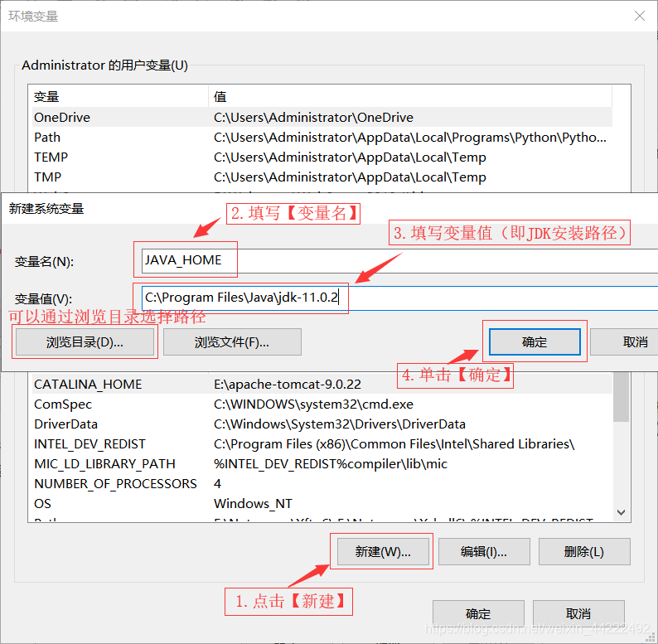Click the 删除(L) button

584,552
